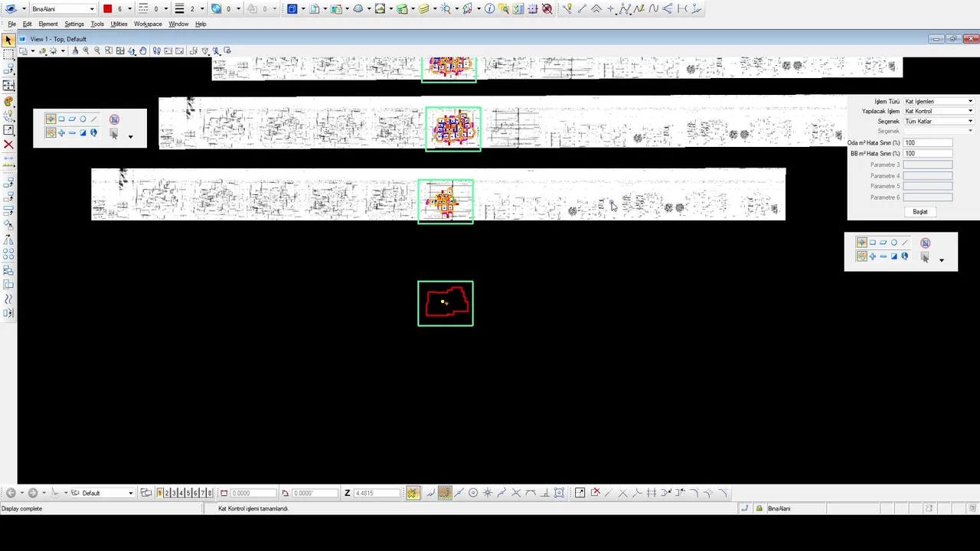Screen dimensions: 980x551
Task: Open the File menu
Action: [11, 24]
